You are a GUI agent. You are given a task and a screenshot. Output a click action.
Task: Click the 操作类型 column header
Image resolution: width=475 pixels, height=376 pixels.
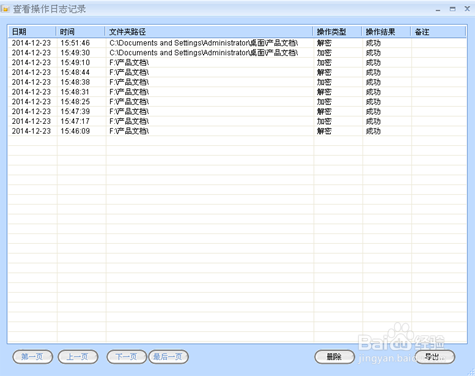tap(337, 32)
